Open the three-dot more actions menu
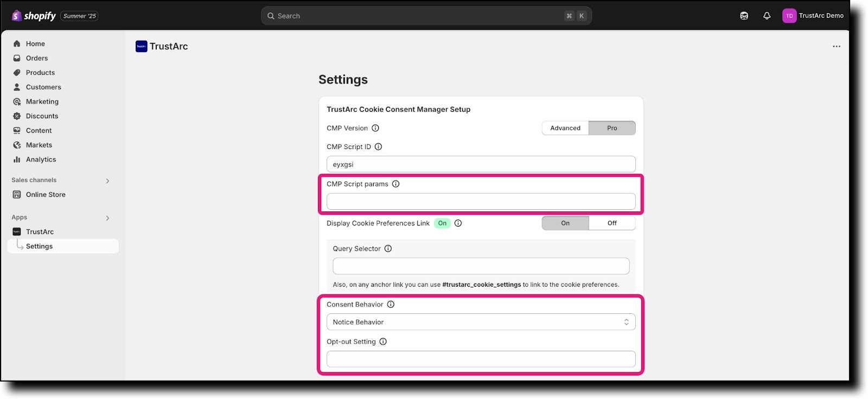This screenshot has height=399, width=868. tap(837, 46)
